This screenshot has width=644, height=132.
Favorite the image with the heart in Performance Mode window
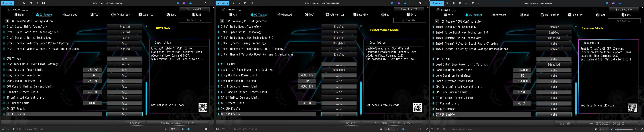[223, 129]
